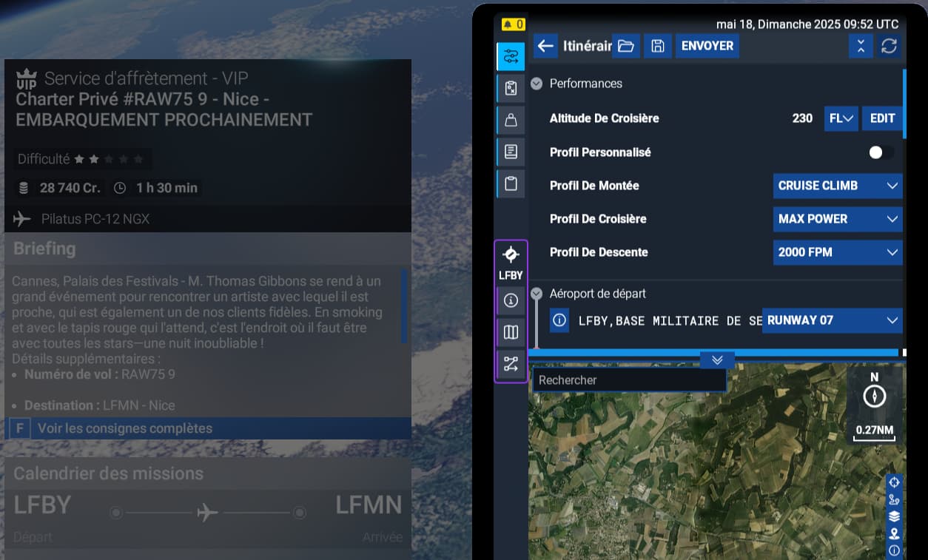Open the RUNWAY 07 dropdown
This screenshot has height=560, width=928.
tap(832, 320)
